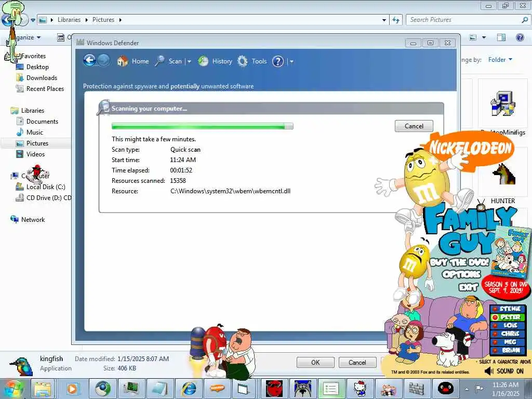The height and width of the screenshot is (399, 532).
Task: Expand the Scan options dropdown arrow
Action: pyautogui.click(x=189, y=62)
